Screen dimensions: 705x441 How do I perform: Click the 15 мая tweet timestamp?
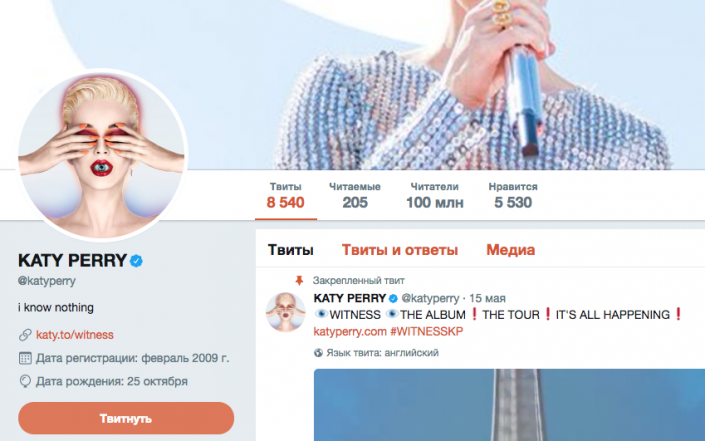point(489,298)
